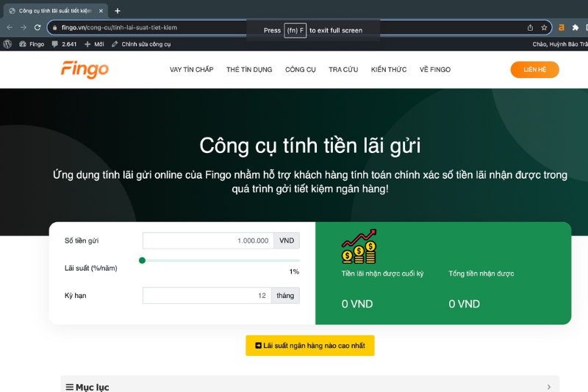Open the VỀ FINGO menu
588x392 pixels.
click(x=435, y=69)
